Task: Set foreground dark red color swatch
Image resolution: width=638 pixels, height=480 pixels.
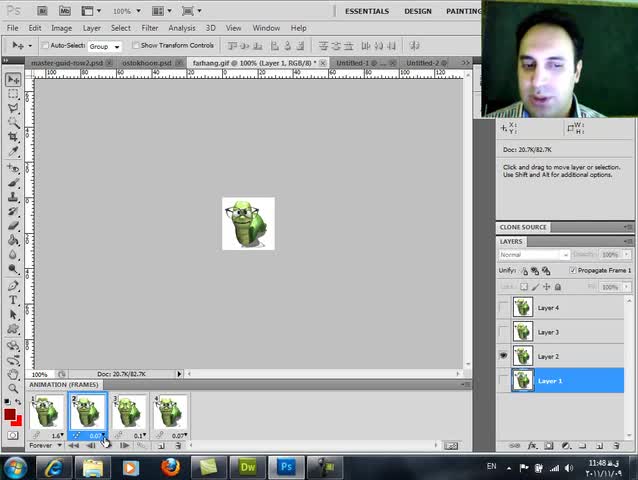Action: coord(9,414)
